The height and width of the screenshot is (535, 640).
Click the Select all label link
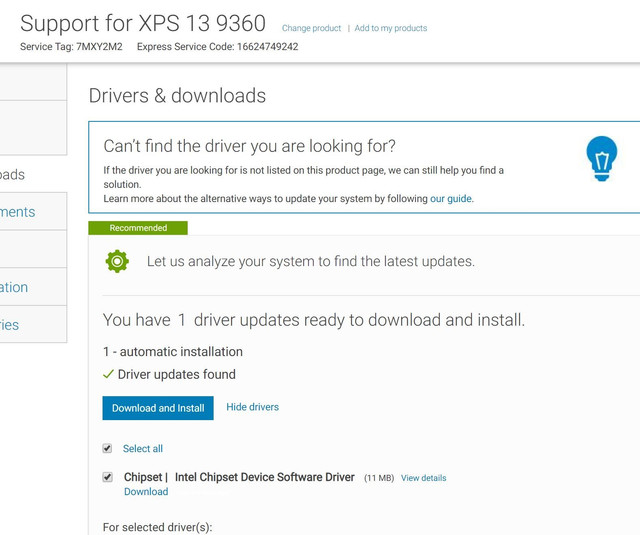click(x=143, y=448)
